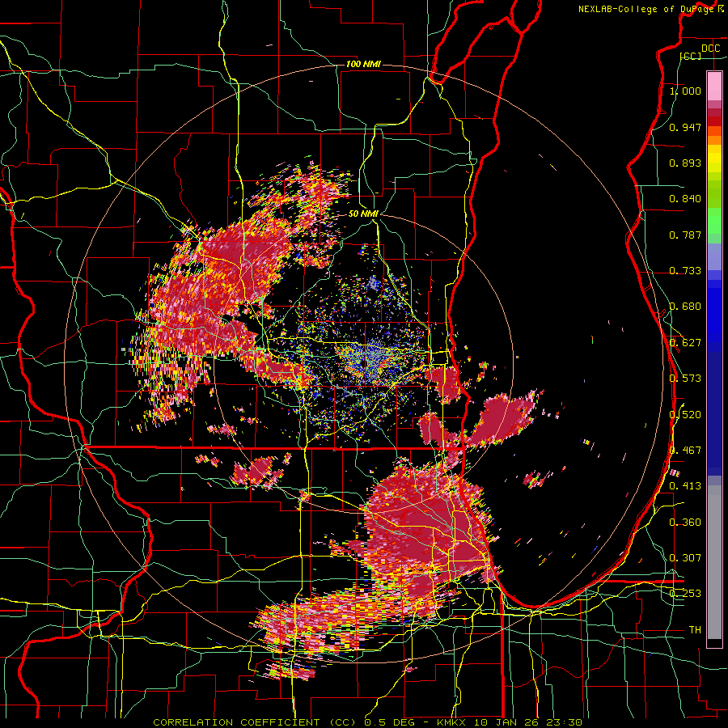Select the 0.520 legend value

tap(685, 415)
